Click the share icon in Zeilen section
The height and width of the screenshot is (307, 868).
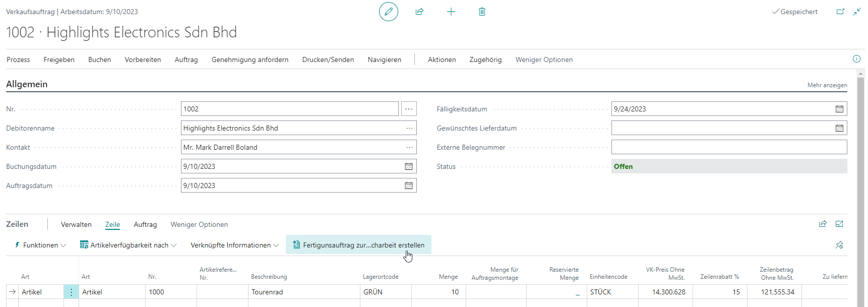click(x=823, y=224)
